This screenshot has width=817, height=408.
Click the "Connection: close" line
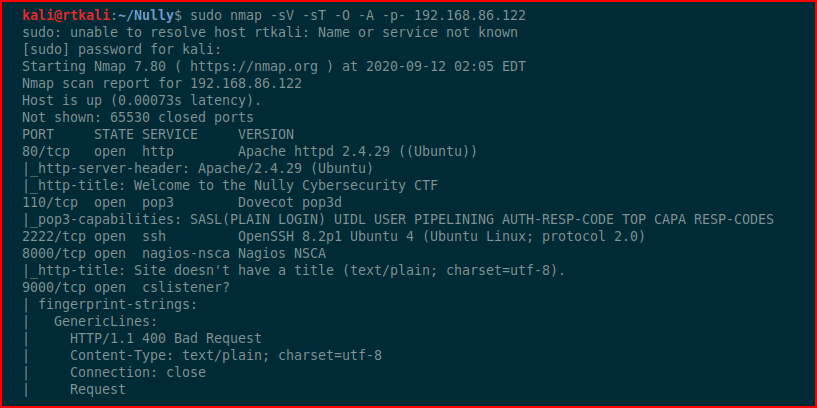[138, 372]
